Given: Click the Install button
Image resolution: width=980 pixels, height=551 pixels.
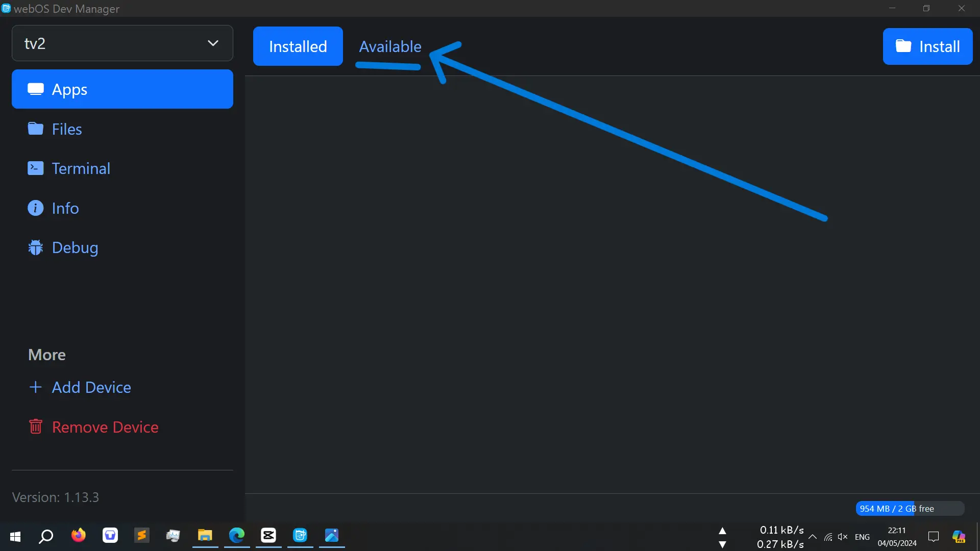Looking at the screenshot, I should pos(927,46).
